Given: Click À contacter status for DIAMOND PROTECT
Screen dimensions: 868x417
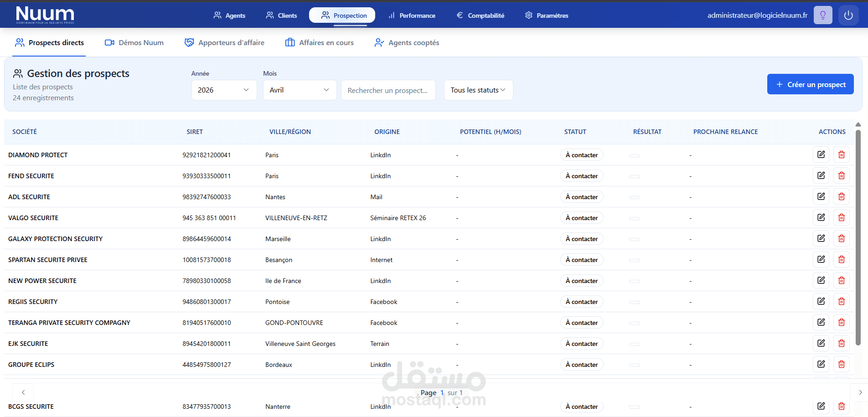Looking at the screenshot, I should point(582,155).
